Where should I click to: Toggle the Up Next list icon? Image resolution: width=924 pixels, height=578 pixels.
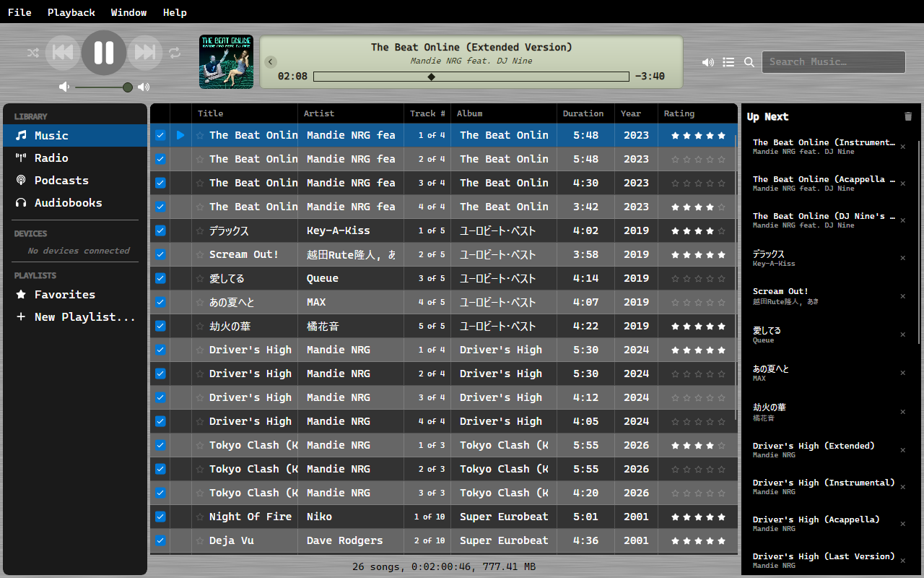click(728, 62)
